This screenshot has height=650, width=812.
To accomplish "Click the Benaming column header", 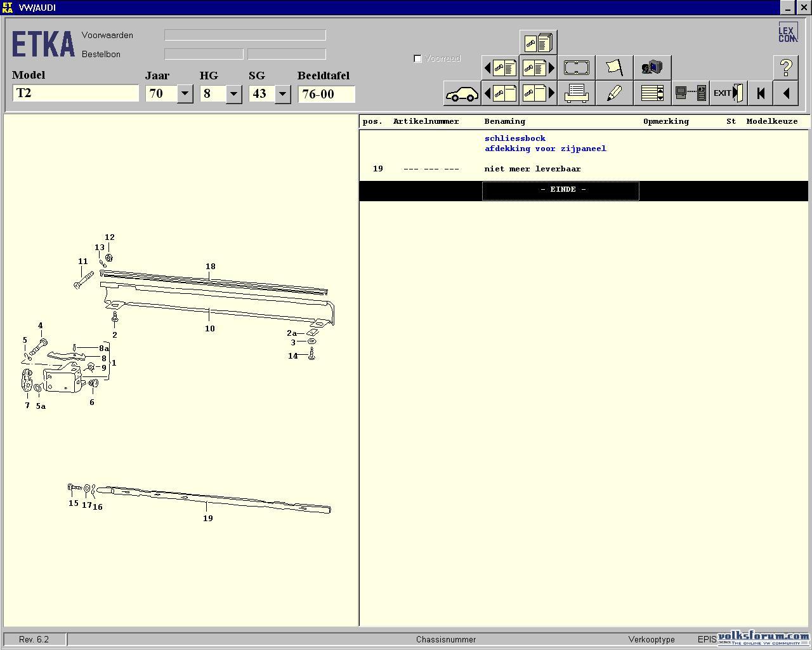I will coord(504,121).
